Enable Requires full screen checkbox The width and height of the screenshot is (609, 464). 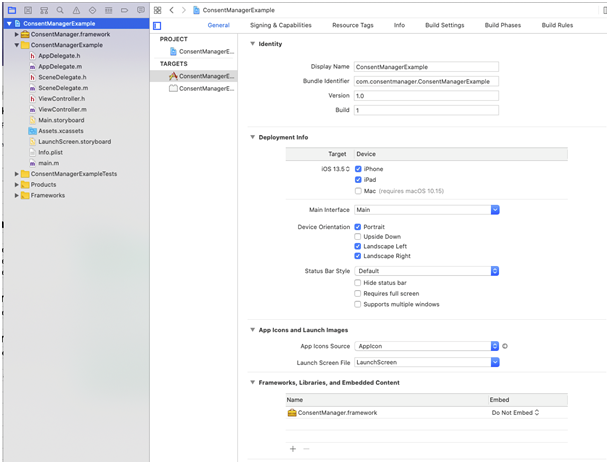(x=358, y=294)
